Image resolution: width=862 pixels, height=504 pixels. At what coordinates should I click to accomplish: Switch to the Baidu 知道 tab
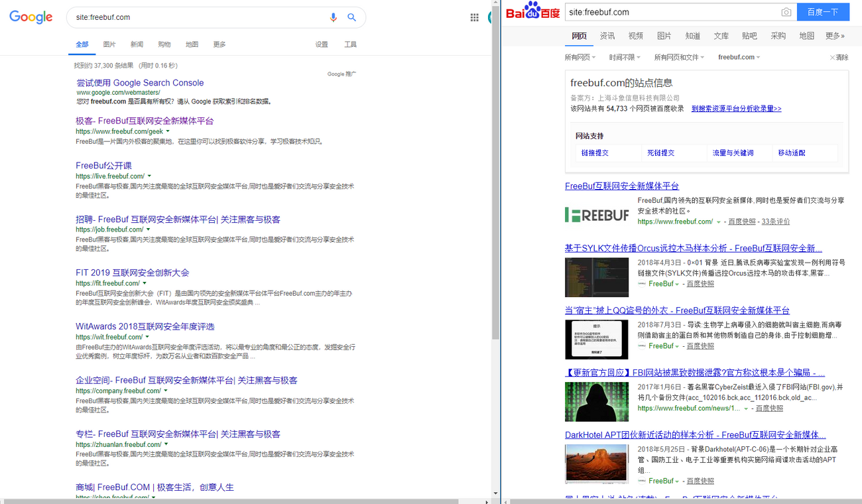pos(693,36)
